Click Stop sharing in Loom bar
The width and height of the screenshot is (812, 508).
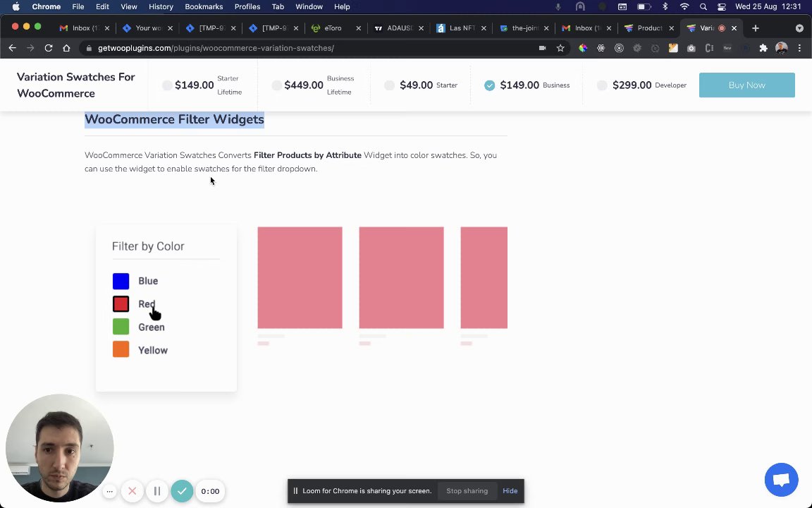click(467, 491)
